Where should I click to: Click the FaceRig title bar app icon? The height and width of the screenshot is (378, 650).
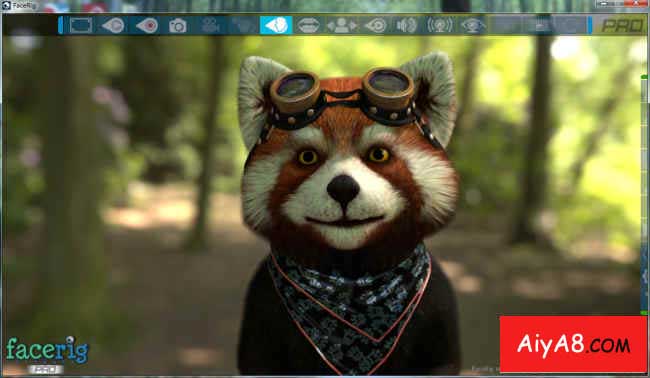coord(5,5)
